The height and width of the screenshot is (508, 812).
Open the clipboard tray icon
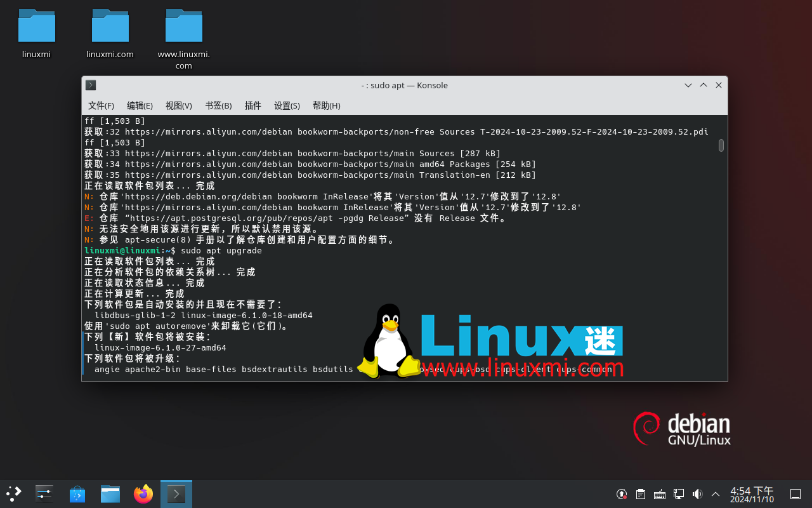click(x=641, y=494)
